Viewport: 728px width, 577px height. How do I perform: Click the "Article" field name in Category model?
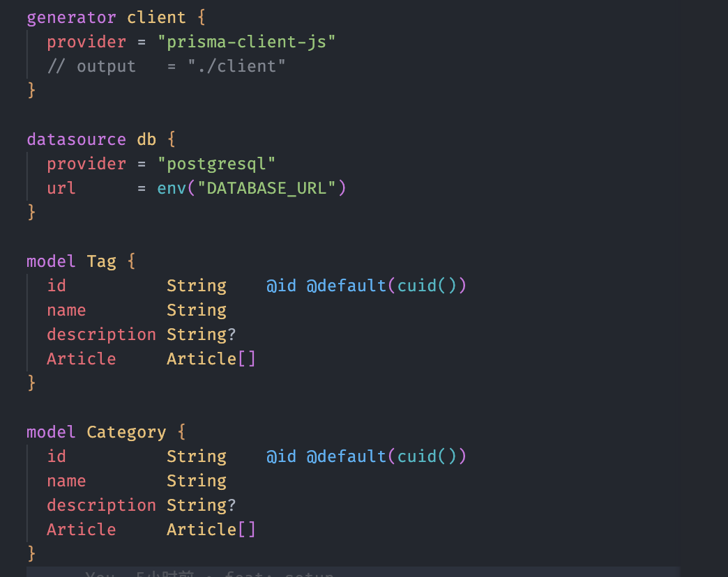[81, 530]
